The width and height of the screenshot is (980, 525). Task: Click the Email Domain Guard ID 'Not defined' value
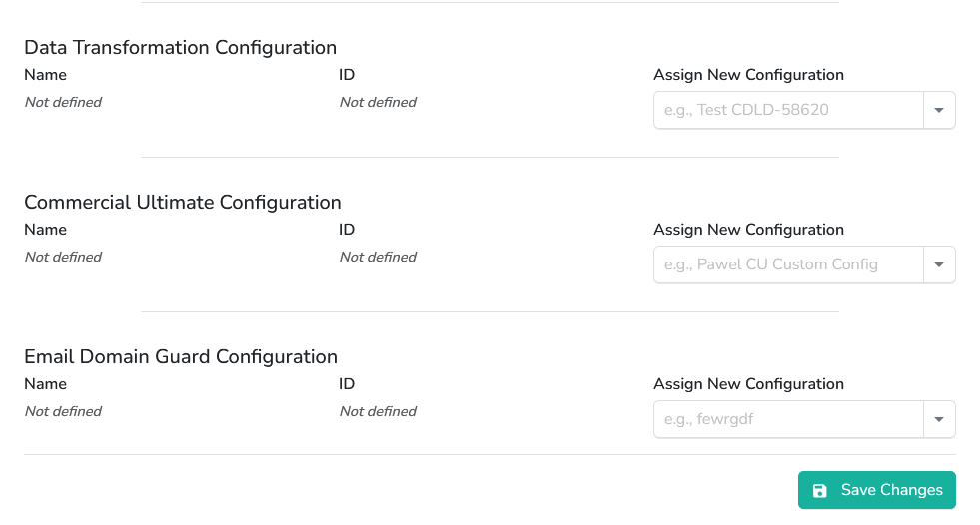378,411
